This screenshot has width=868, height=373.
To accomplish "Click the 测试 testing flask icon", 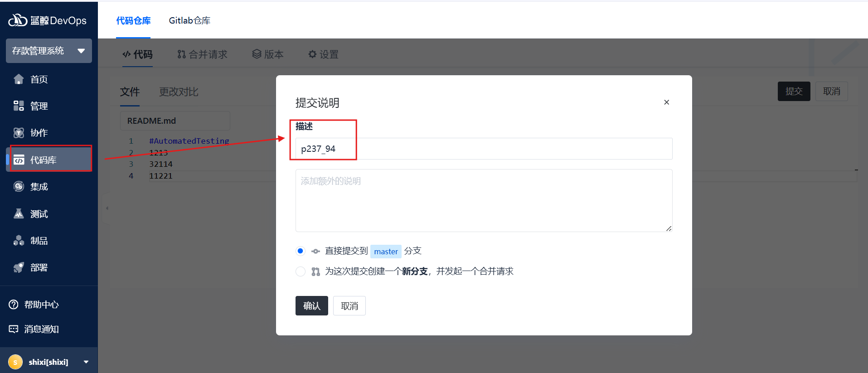I will pos(19,214).
